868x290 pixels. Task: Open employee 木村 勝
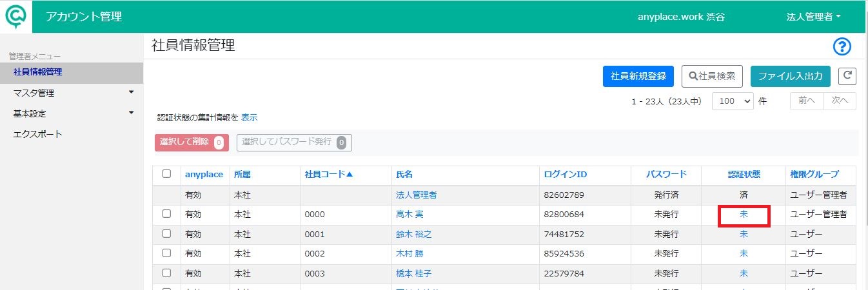[409, 254]
